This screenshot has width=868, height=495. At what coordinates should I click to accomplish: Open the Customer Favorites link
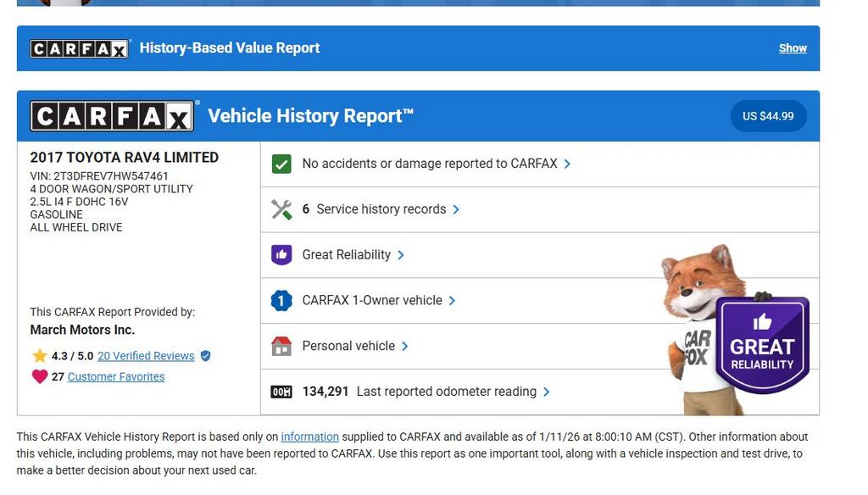[x=116, y=376]
